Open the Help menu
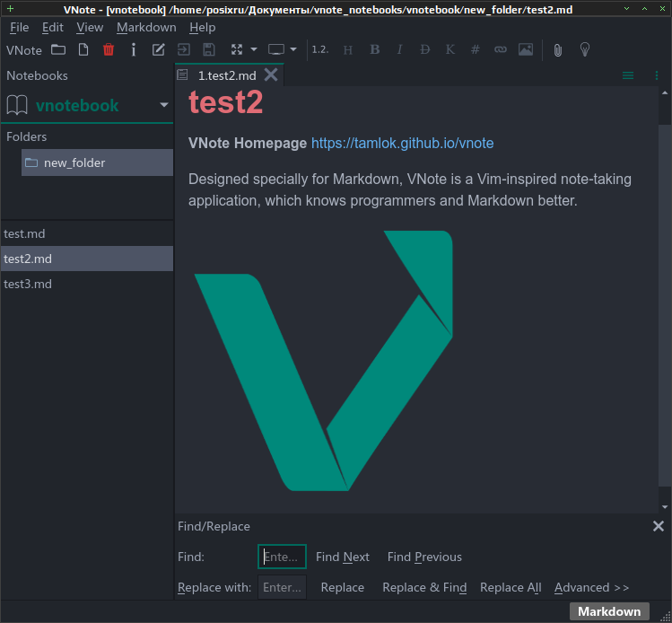Image resolution: width=672 pixels, height=623 pixels. (x=202, y=28)
